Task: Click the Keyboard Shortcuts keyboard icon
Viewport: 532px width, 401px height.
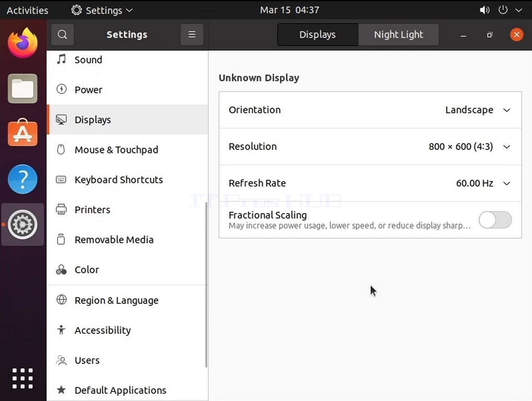Action: [x=61, y=179]
